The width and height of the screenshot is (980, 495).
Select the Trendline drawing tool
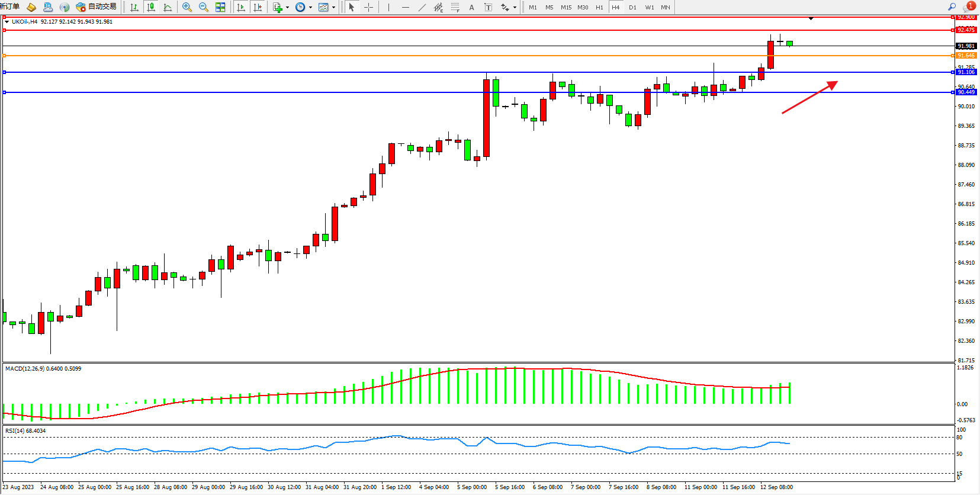coord(422,7)
